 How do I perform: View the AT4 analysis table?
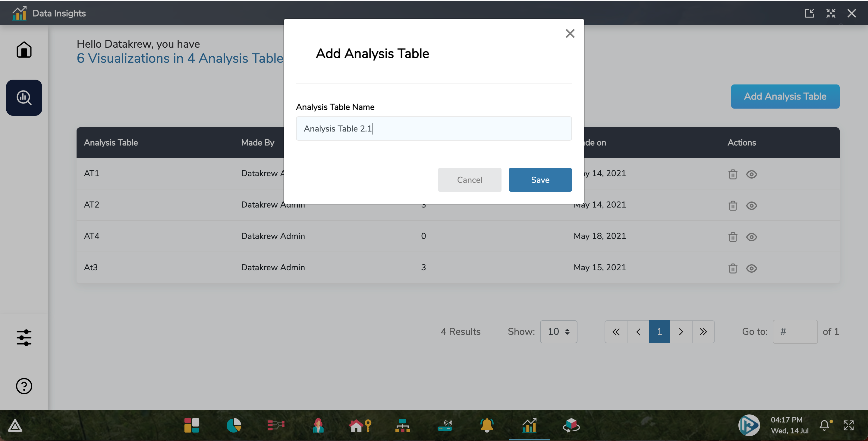click(x=751, y=237)
